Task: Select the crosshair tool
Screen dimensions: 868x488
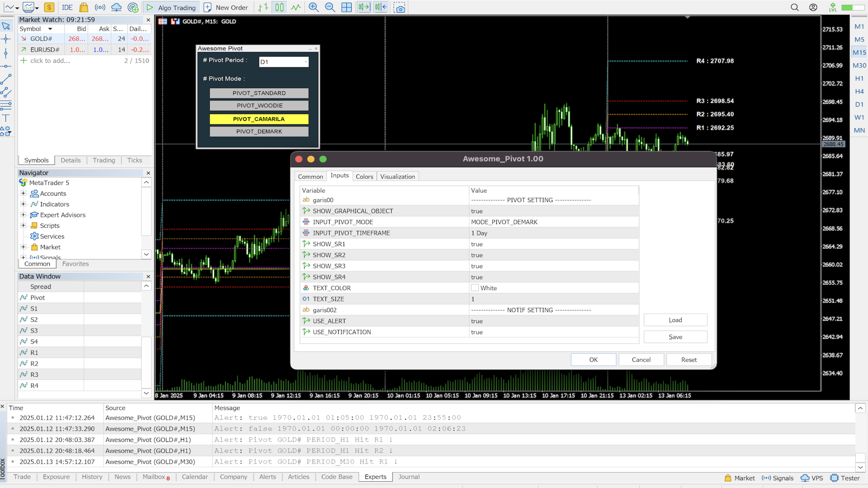Action: coord(6,39)
